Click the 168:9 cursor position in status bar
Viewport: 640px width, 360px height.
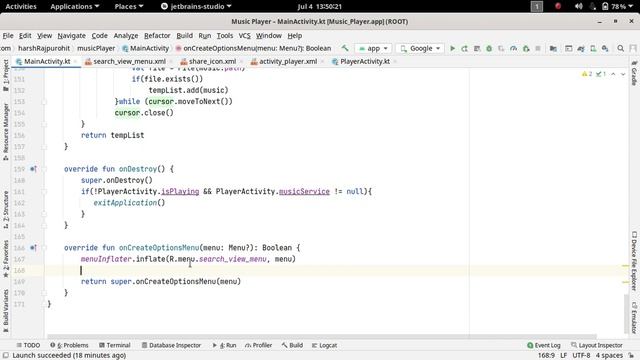[x=546, y=356]
